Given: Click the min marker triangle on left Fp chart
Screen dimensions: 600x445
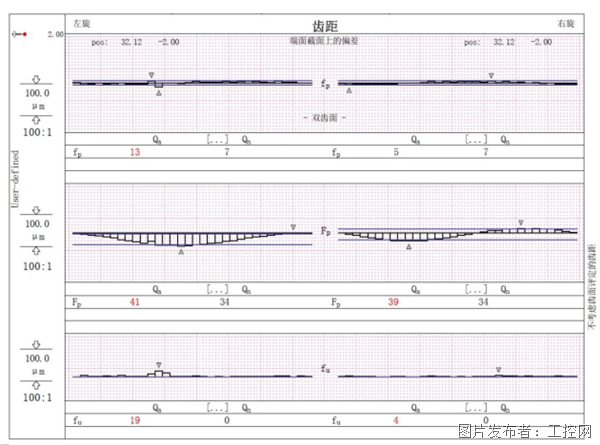Looking at the screenshot, I should pos(181,252).
